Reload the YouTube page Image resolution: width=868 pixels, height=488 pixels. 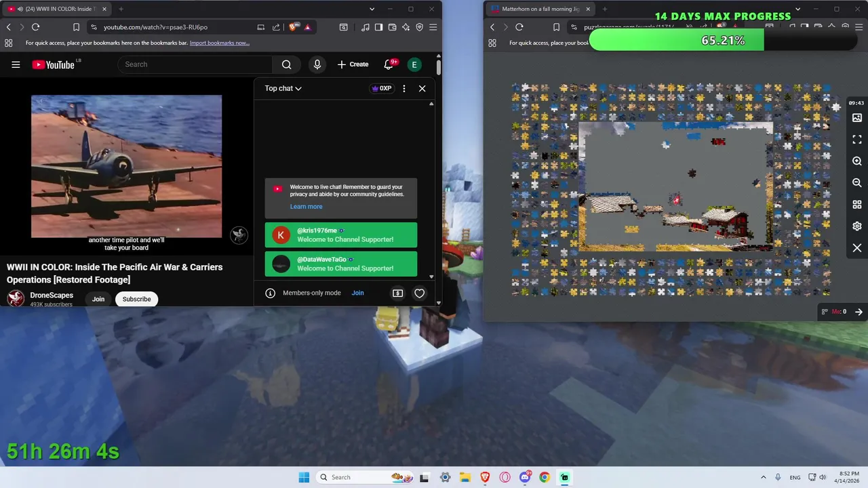[x=35, y=27]
